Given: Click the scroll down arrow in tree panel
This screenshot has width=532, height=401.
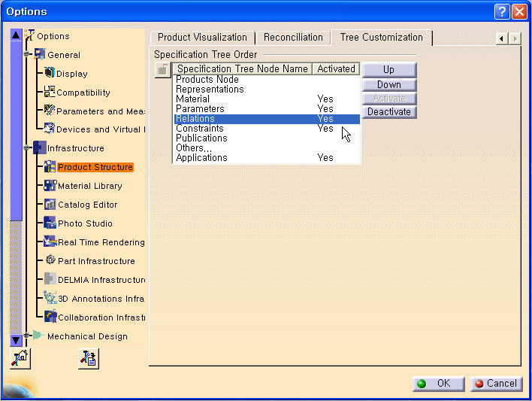Looking at the screenshot, I should coord(17,340).
